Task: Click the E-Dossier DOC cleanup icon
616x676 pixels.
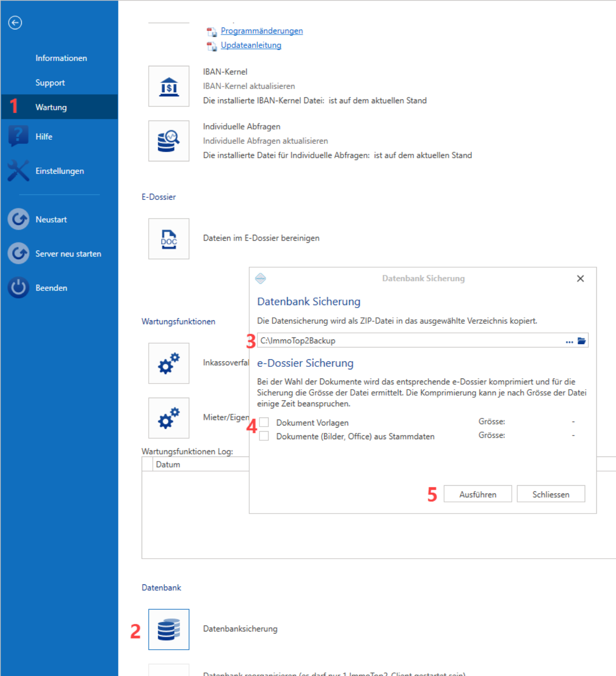Action: 169,239
